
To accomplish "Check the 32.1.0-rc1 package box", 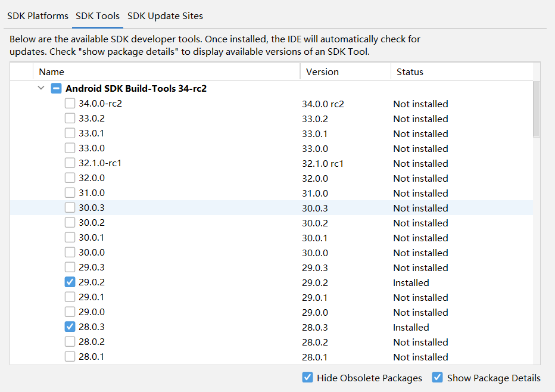I will (70, 163).
